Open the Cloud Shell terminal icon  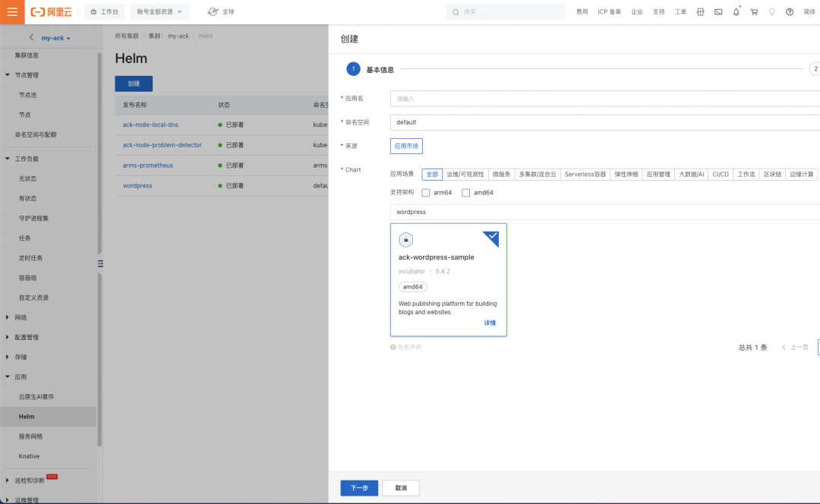(718, 11)
